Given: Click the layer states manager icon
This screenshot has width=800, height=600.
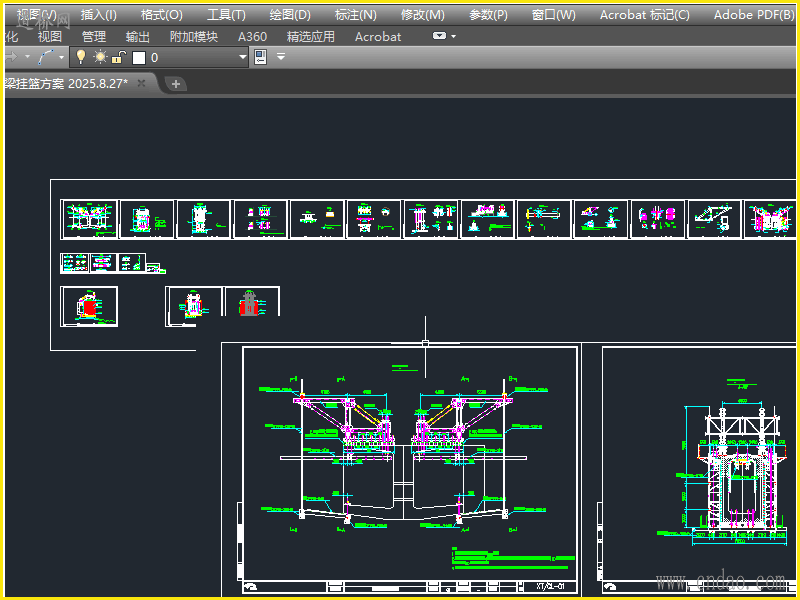Looking at the screenshot, I should (260, 58).
